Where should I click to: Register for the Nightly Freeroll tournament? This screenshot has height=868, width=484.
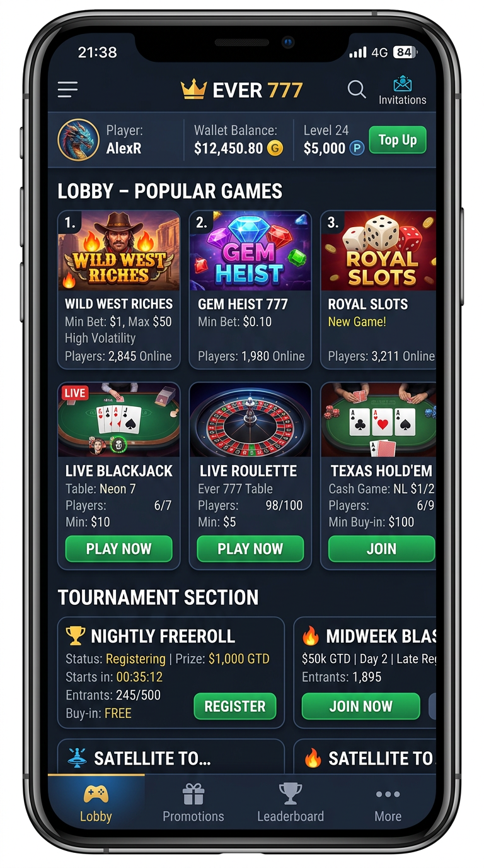[x=235, y=706]
